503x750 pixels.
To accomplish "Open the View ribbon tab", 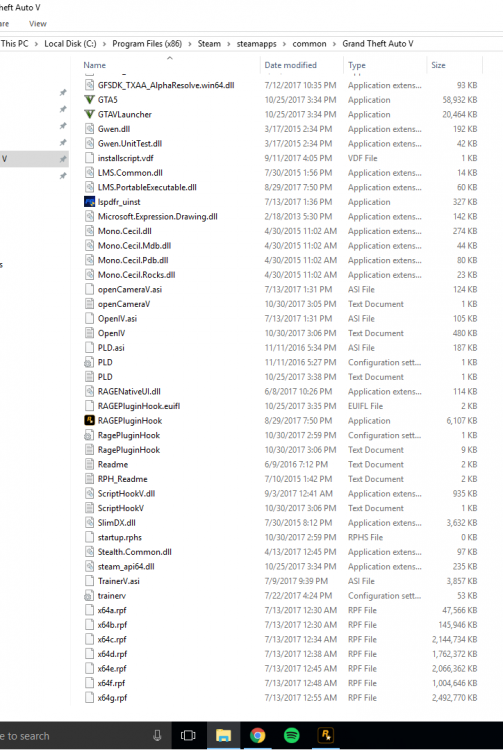I will click(x=38, y=23).
